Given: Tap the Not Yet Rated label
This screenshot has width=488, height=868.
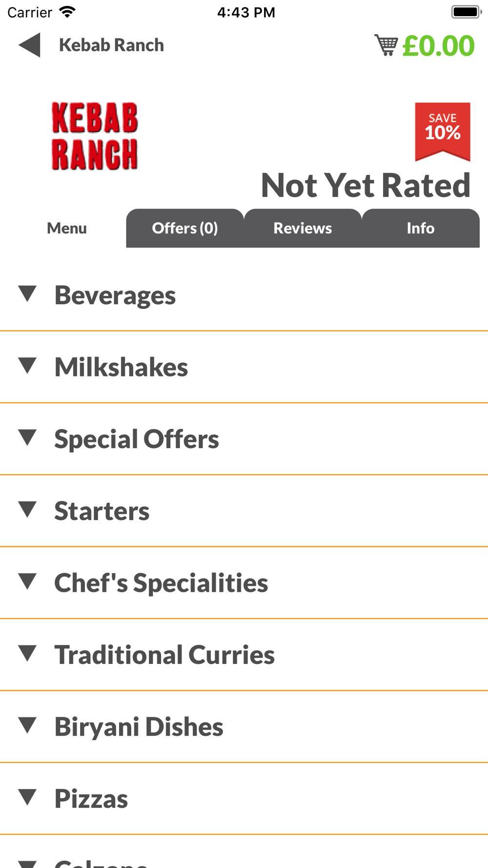Looking at the screenshot, I should point(366,186).
